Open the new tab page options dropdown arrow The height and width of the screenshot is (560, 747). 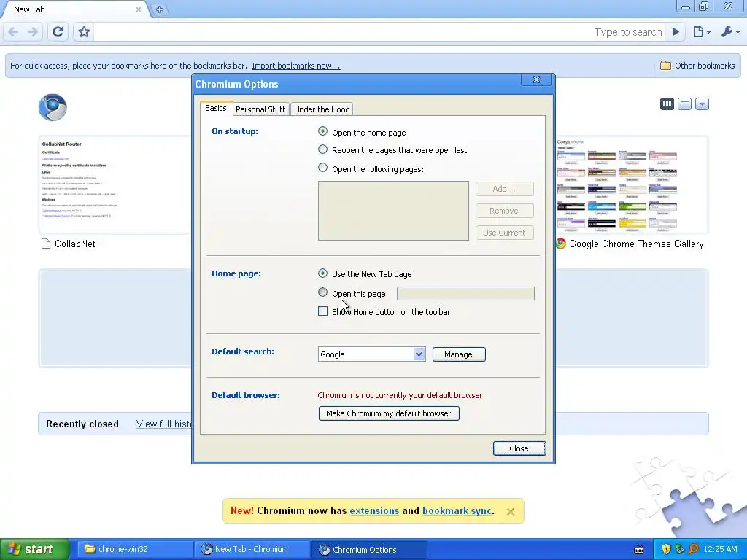pyautogui.click(x=703, y=104)
